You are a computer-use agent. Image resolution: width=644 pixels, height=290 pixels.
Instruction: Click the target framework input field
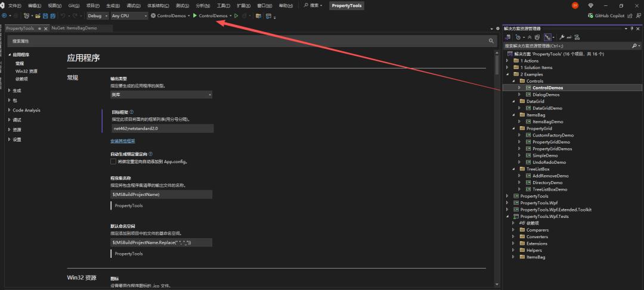pos(163,129)
